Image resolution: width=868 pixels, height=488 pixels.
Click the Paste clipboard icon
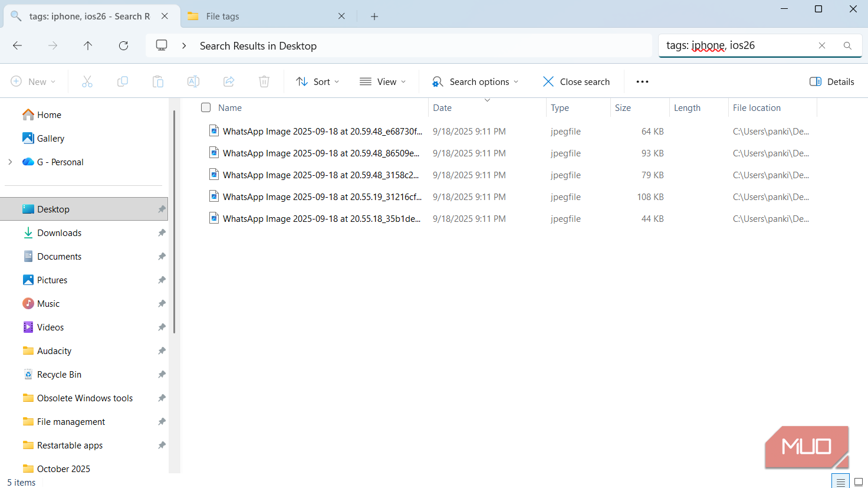(x=158, y=81)
